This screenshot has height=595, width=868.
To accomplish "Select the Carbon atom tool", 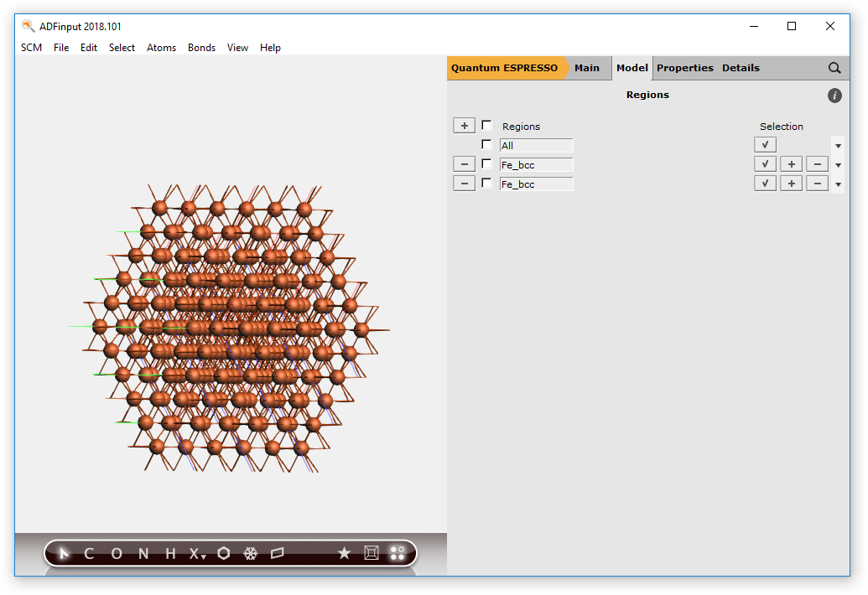I will click(x=88, y=553).
